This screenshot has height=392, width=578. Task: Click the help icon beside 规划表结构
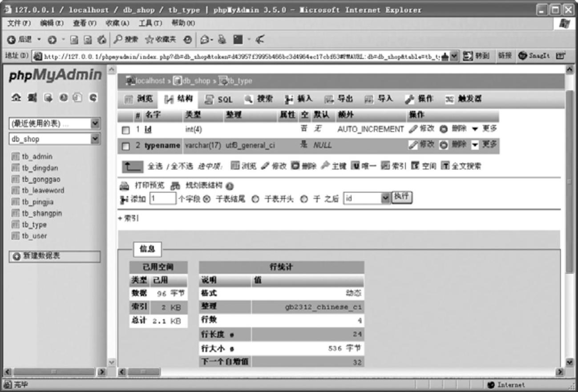click(x=230, y=186)
